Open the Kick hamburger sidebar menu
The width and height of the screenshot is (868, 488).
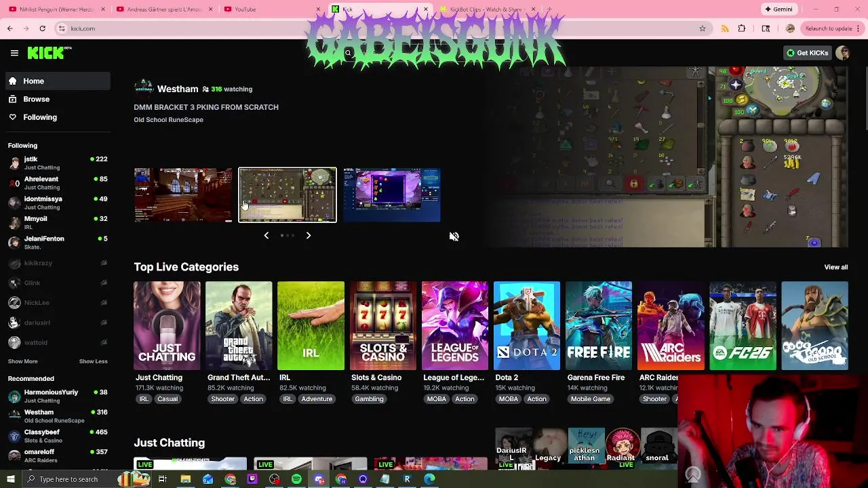(x=14, y=53)
